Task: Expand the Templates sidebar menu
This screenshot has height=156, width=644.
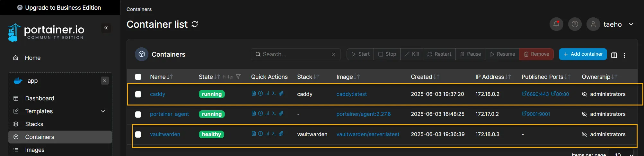Action: [103, 111]
